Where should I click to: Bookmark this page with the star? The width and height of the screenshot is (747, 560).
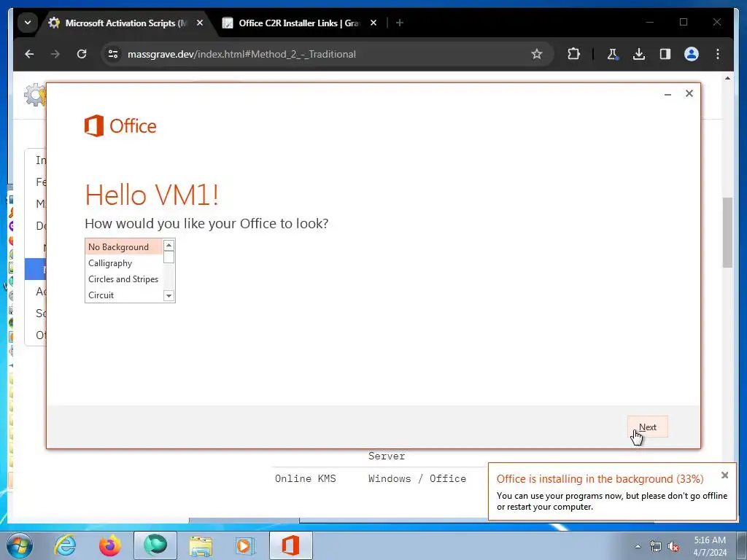point(537,54)
